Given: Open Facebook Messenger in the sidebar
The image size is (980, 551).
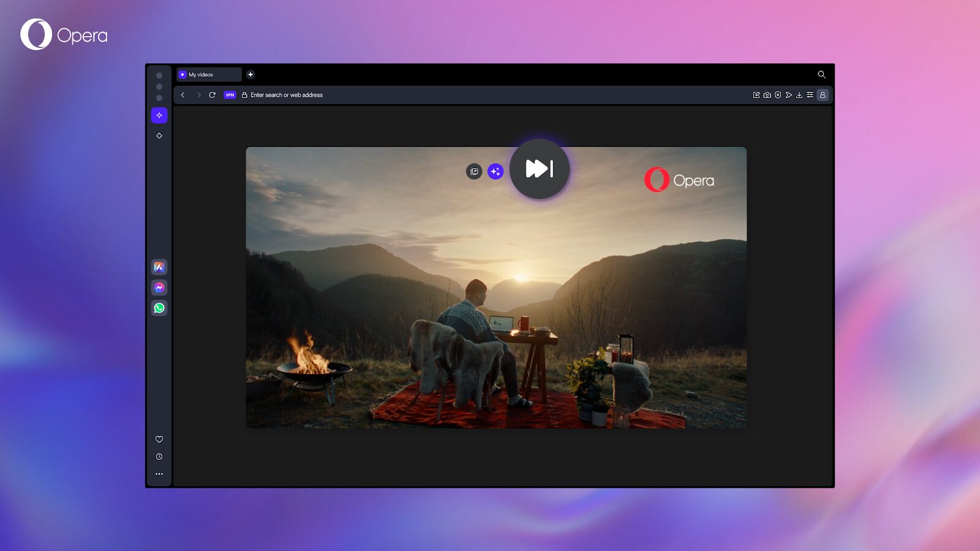Looking at the screenshot, I should [x=159, y=287].
